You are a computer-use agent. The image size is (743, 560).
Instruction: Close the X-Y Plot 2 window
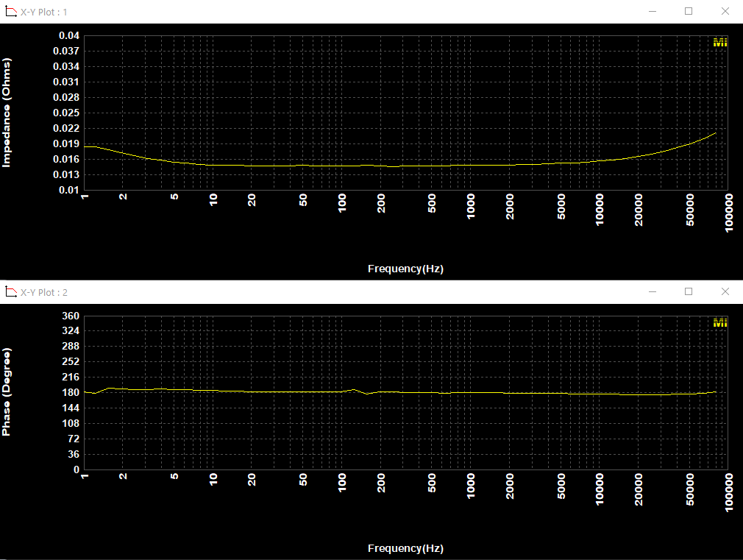tap(725, 292)
